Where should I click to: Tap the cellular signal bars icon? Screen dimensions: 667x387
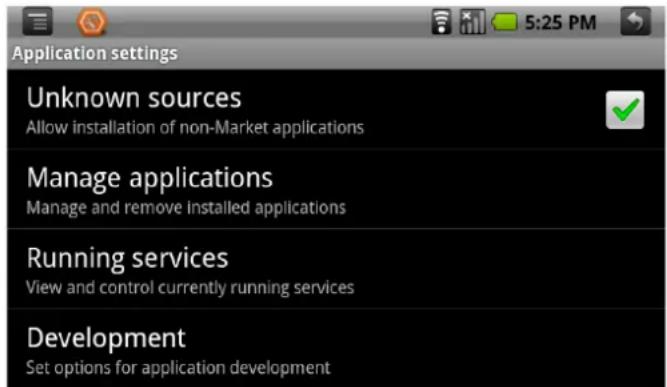(x=472, y=22)
